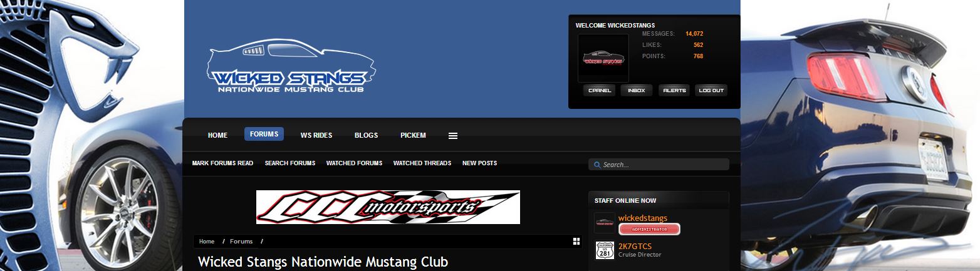View New Posts
This screenshot has width=980, height=271.
pos(479,163)
